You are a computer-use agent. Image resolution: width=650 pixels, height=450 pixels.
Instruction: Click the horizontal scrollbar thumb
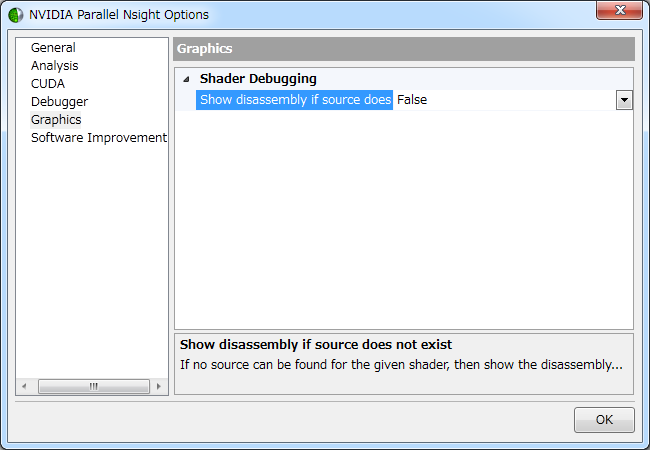pos(93,386)
